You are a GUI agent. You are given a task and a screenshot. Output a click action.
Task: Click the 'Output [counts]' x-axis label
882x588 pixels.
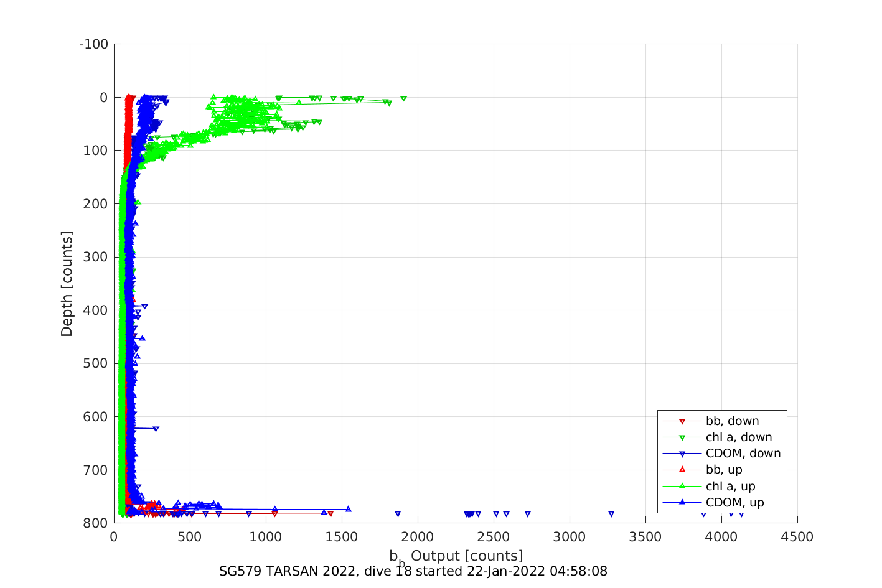point(467,556)
